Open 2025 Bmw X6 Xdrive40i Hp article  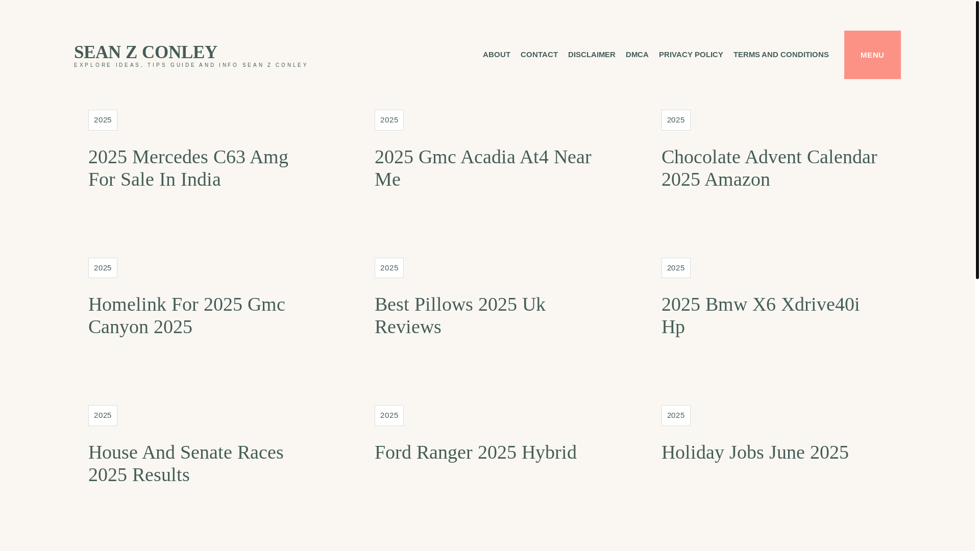tap(761, 315)
